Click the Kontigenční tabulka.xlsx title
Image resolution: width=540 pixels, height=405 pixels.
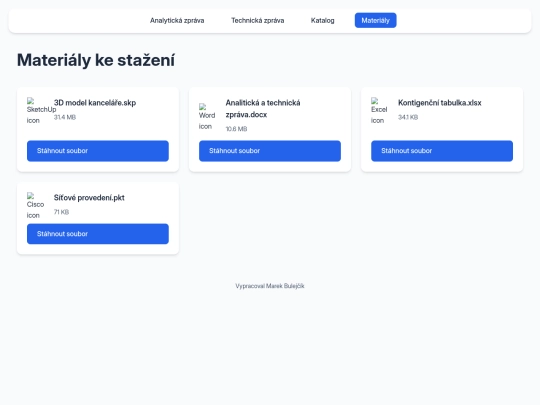pos(439,103)
